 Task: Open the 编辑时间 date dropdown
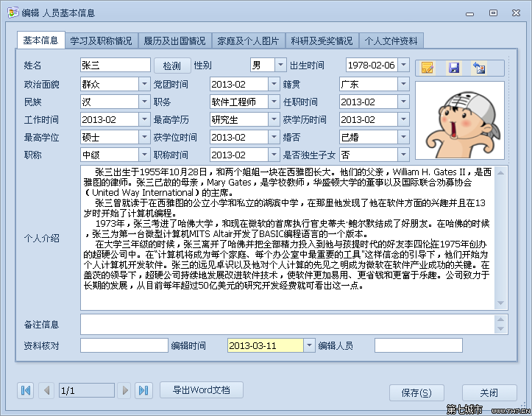[309, 346]
